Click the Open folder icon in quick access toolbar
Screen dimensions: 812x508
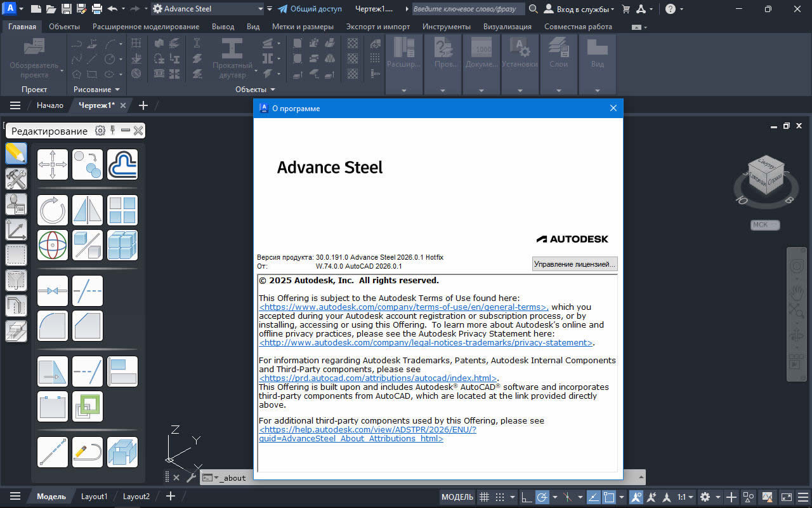(x=51, y=9)
